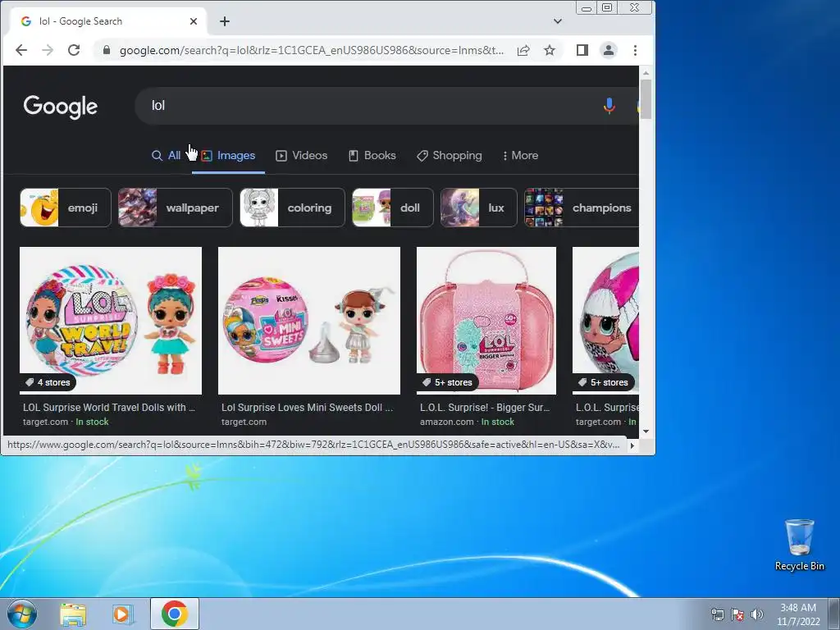The image size is (840, 630).
Task: Open the Action Center flag icon
Action: (x=737, y=614)
